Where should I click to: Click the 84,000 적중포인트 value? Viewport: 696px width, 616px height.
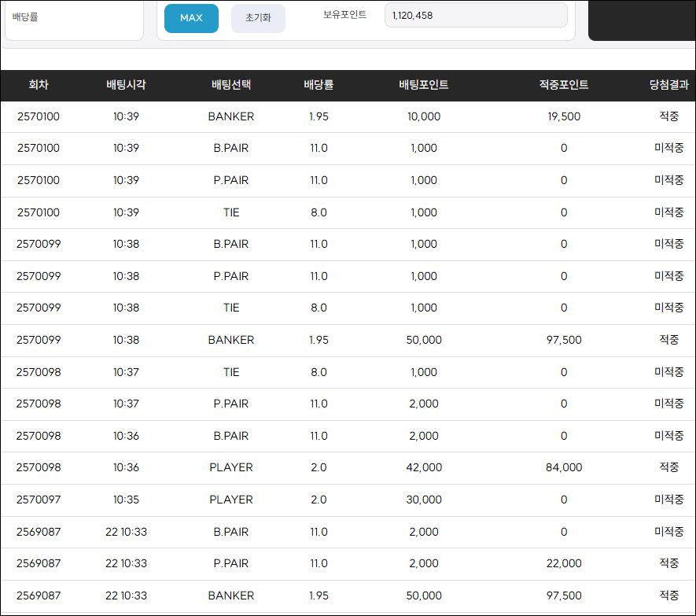[564, 467]
